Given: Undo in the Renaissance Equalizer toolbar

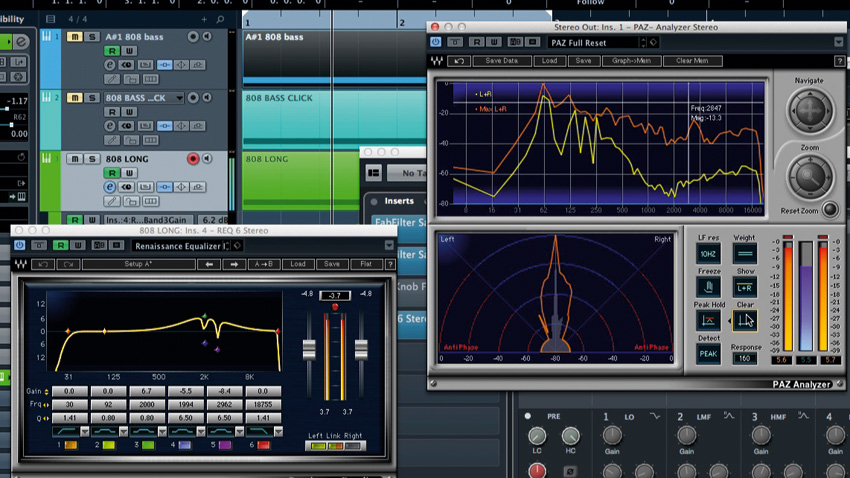Looking at the screenshot, I should pyautogui.click(x=43, y=264).
